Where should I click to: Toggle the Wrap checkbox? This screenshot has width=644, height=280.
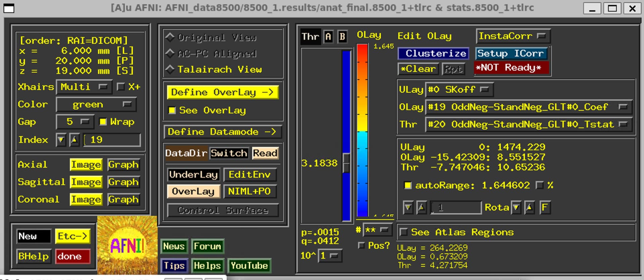(x=103, y=122)
